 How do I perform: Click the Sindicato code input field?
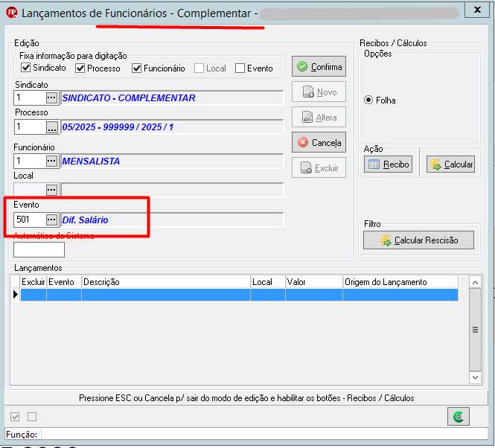click(30, 98)
